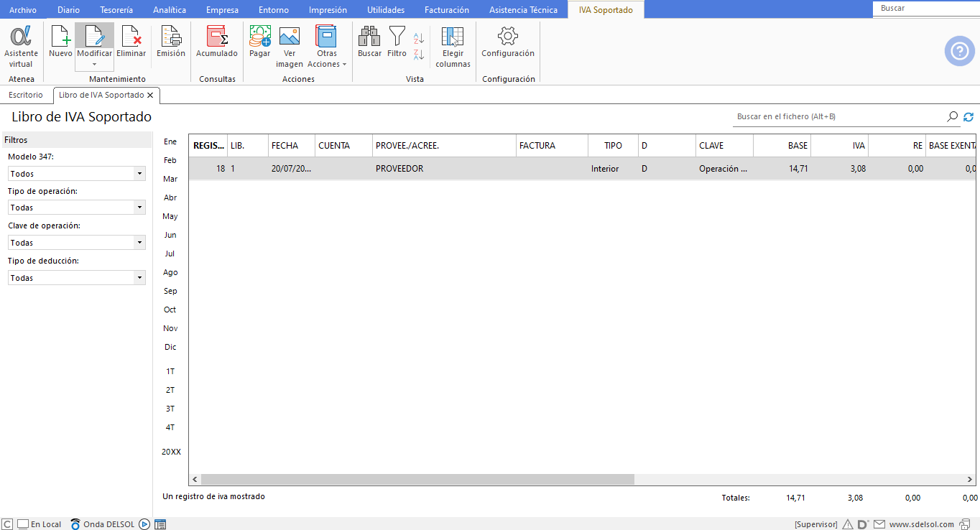This screenshot has height=530, width=980.
Task: Open the Tipo de deducción dropdown
Action: [x=77, y=278]
